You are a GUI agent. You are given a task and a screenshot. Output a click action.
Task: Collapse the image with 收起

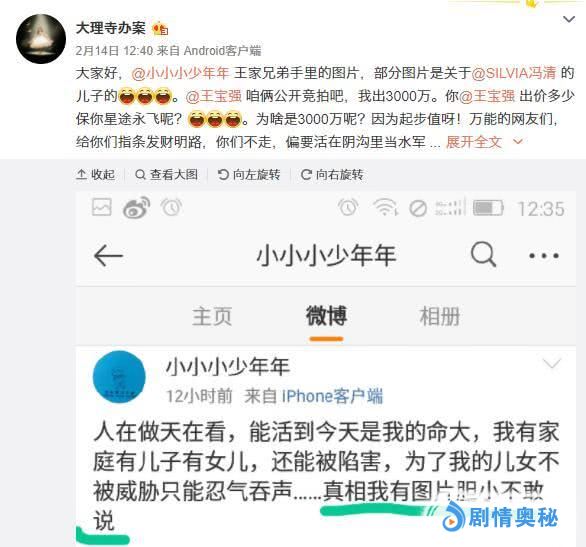95,174
